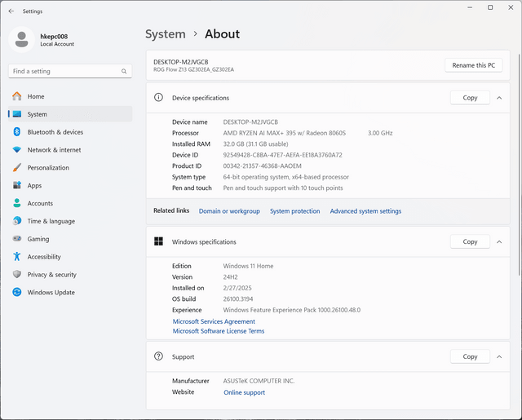The width and height of the screenshot is (522, 420).
Task: Click the Installed RAM value 32.0 GB
Action: coord(255,144)
